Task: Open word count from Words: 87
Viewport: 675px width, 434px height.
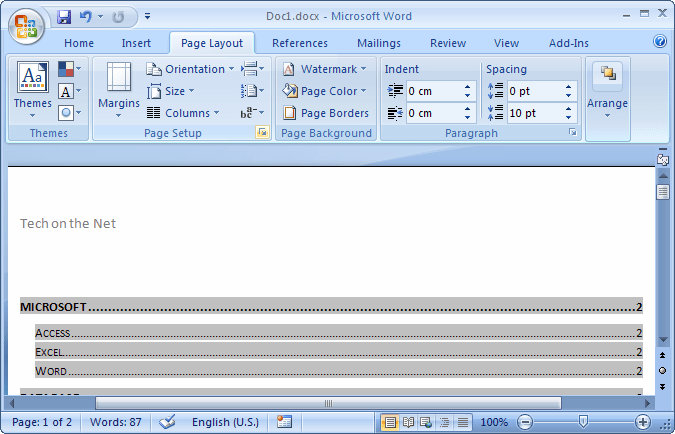Action: [x=115, y=422]
